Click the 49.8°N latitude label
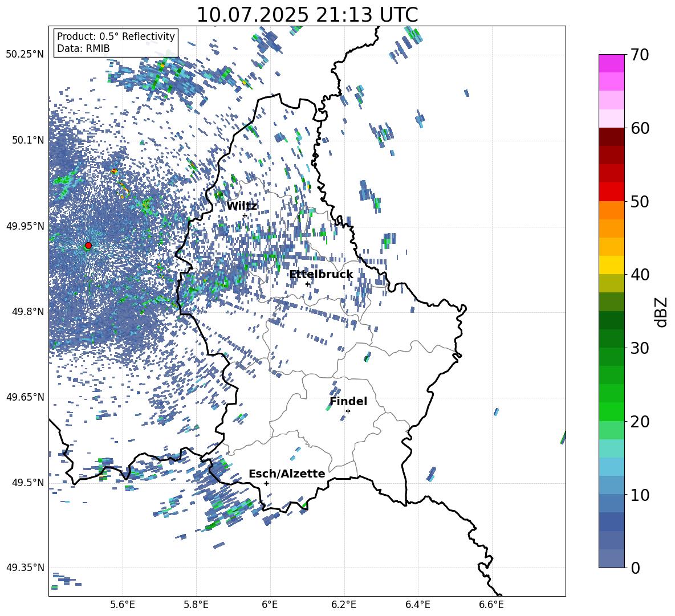Screen dimensions: 675x616 coord(28,311)
